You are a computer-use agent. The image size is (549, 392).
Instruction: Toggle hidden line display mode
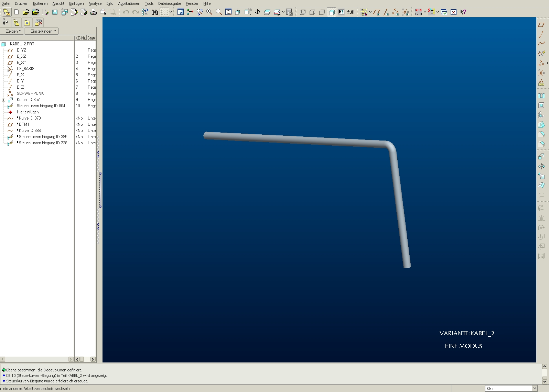point(312,12)
